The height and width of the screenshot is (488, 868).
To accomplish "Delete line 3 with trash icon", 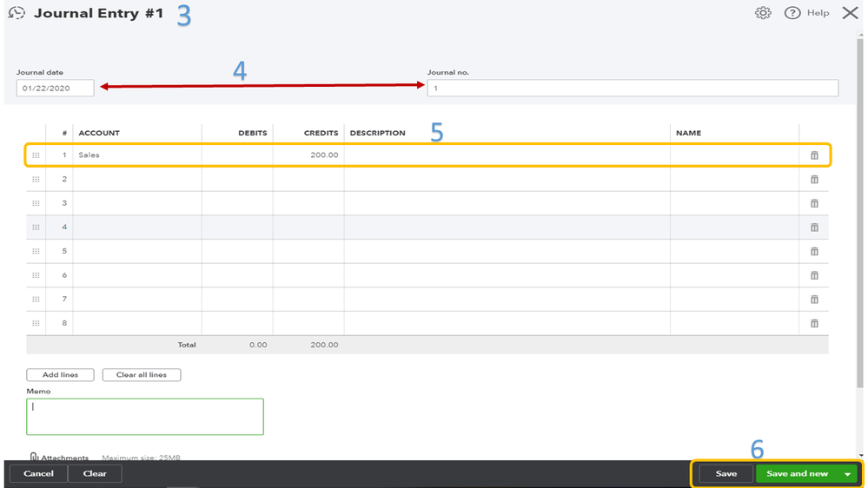I will point(814,203).
